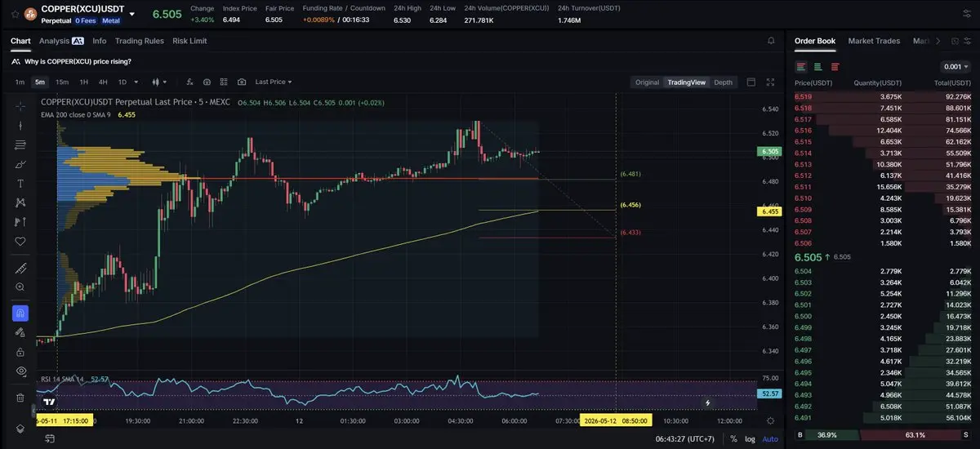Viewport: 980px width, 449px height.
Task: Select the Text annotation tool
Action: click(x=20, y=184)
